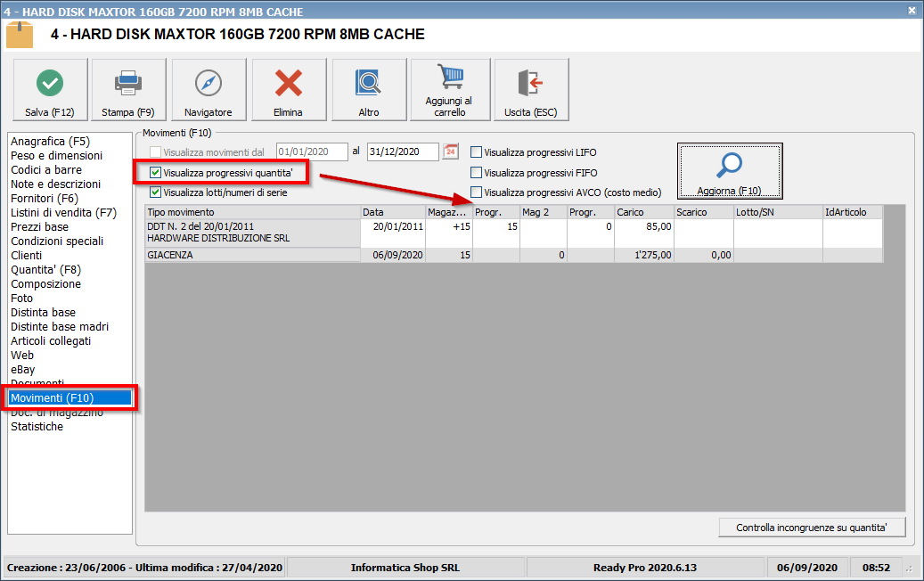Open Codici a barre section
Viewport: 924px width, 581px height.
[46, 169]
